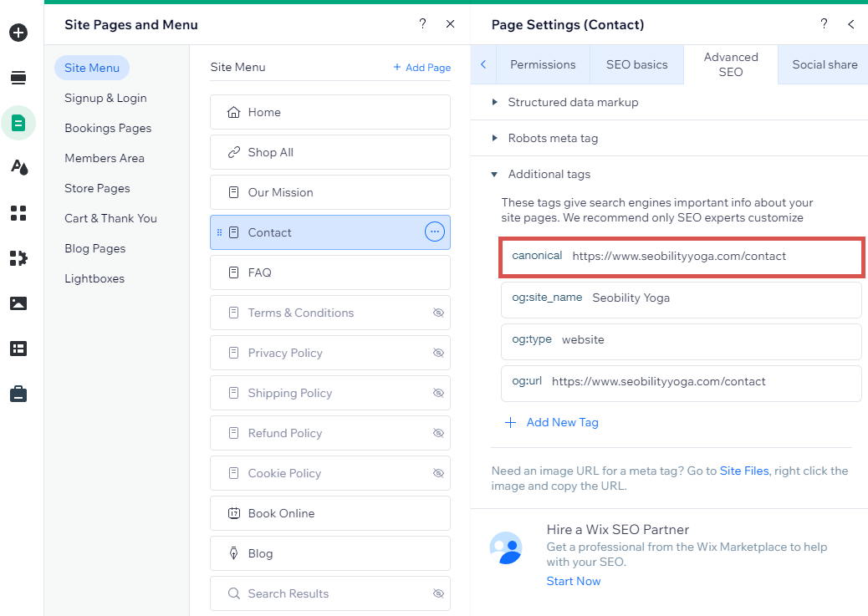
Task: Open the Media panel icon
Action: point(18,303)
